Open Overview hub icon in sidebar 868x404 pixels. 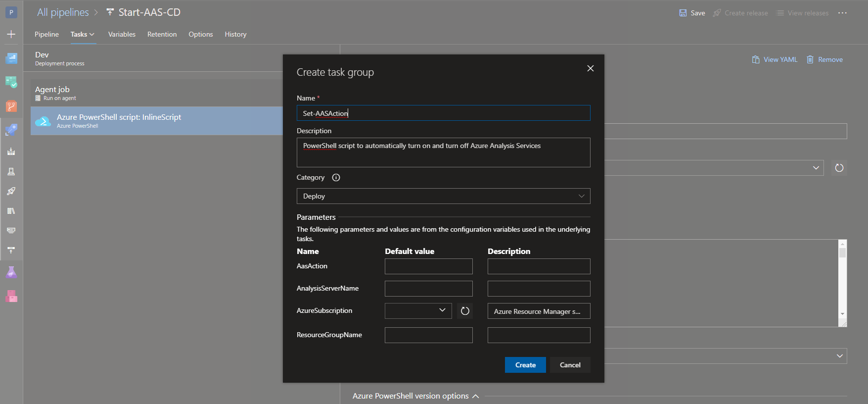[x=11, y=58]
